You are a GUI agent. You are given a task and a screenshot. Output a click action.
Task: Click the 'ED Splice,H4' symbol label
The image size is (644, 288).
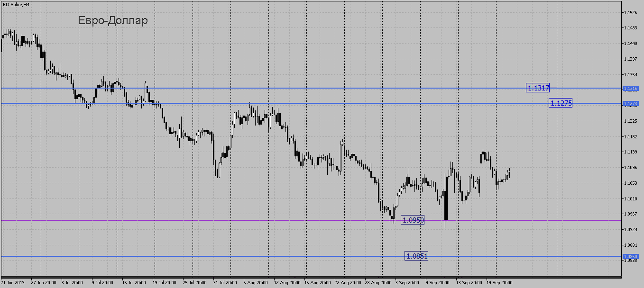(16, 4)
